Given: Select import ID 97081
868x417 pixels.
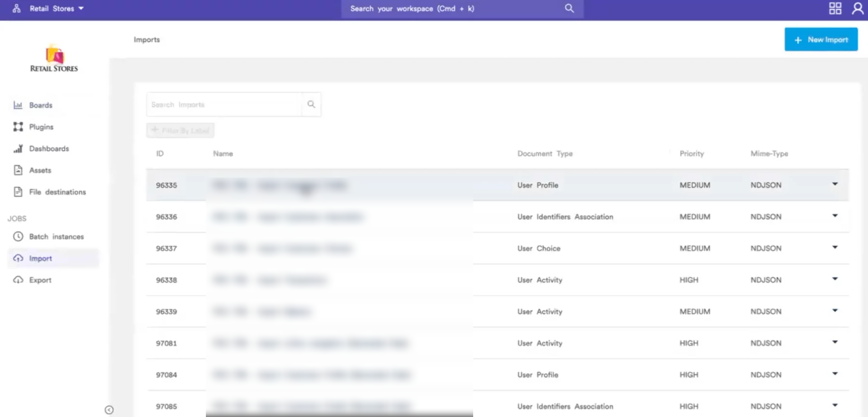Looking at the screenshot, I should (166, 343).
